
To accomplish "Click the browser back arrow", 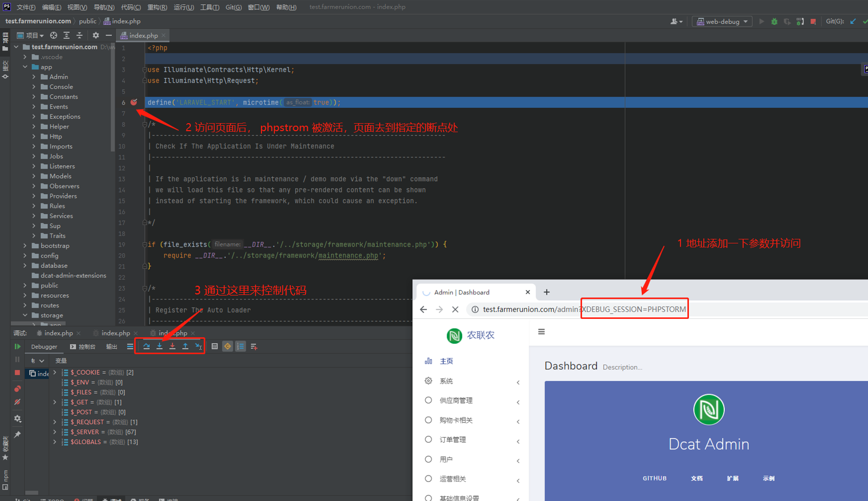I will pyautogui.click(x=424, y=309).
